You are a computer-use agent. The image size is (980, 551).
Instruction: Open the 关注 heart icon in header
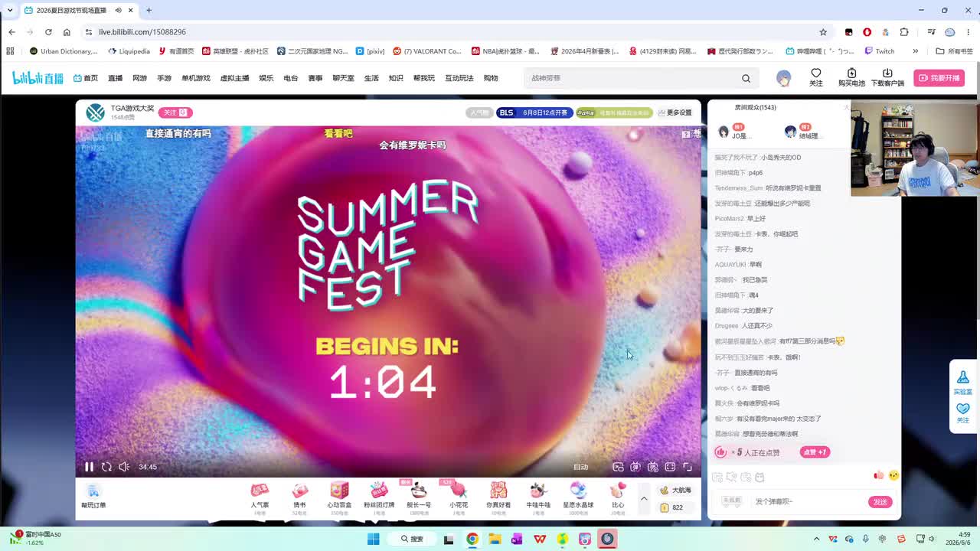pos(816,77)
